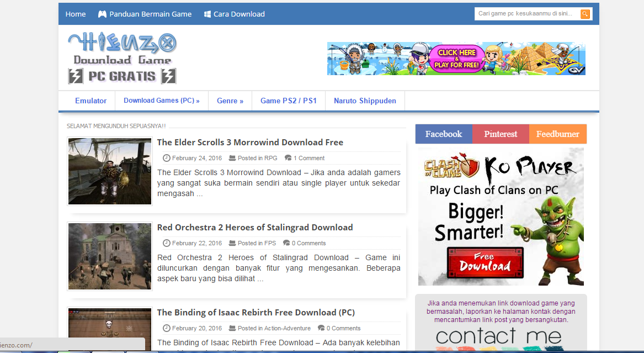The width and height of the screenshot is (644, 353).
Task: Open the RPG category link
Action: tap(270, 158)
